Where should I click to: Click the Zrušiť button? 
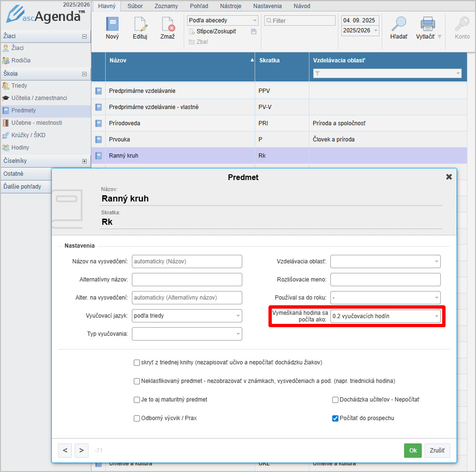tap(437, 451)
